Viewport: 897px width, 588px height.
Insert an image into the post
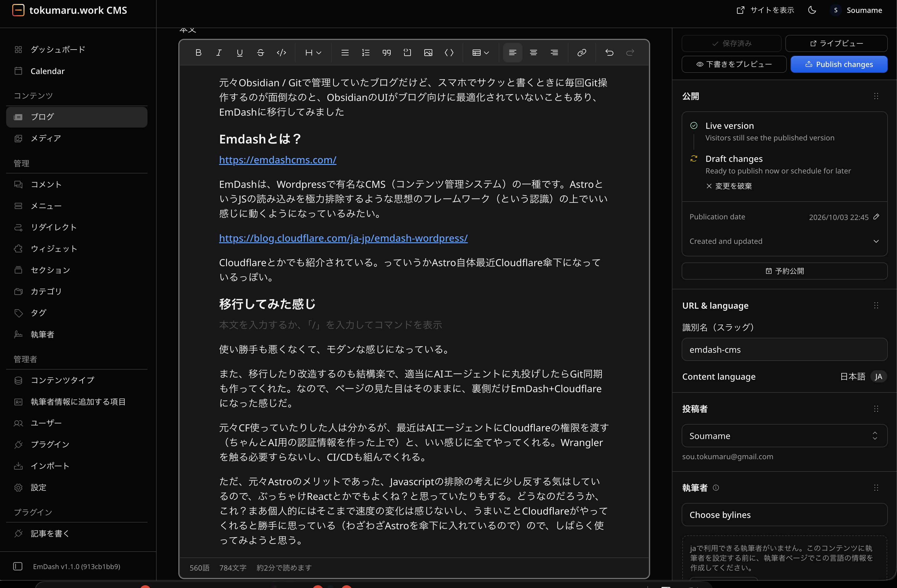pos(428,53)
